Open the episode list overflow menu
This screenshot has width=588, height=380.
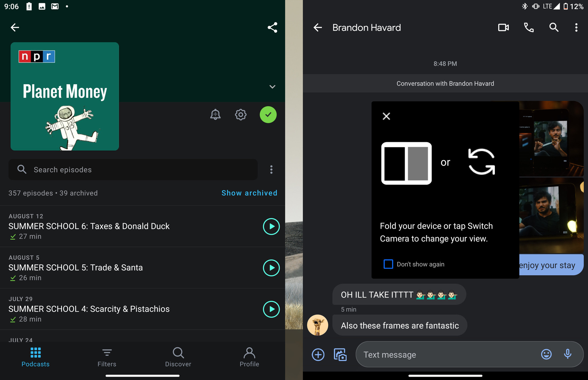coord(271,170)
